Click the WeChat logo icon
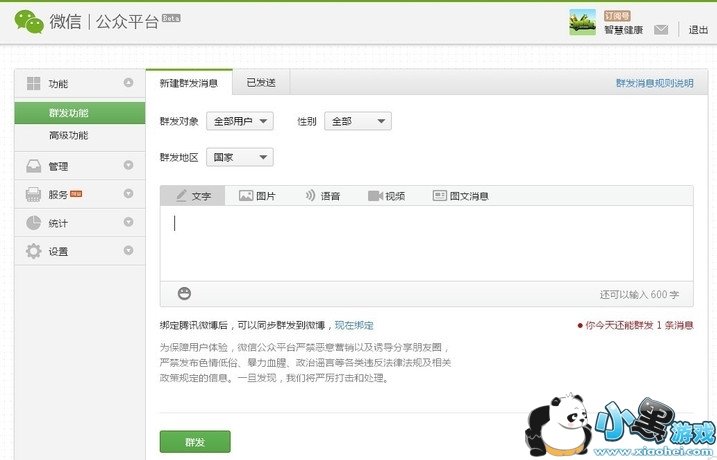 coord(29,21)
